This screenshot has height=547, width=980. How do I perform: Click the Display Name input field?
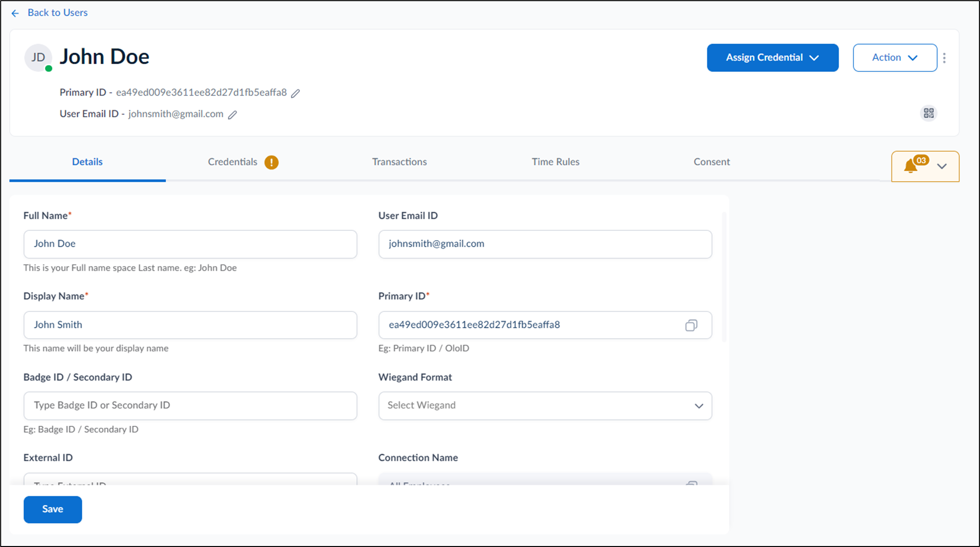coord(190,325)
